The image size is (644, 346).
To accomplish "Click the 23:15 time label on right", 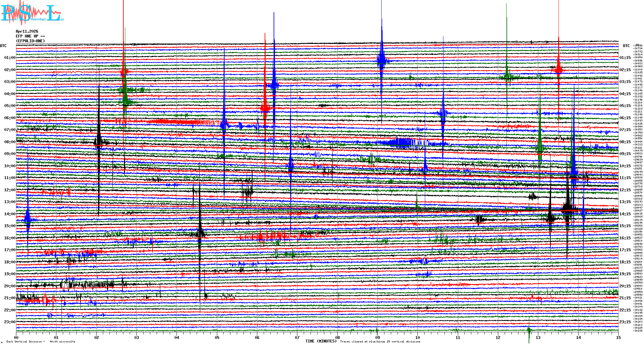I will tap(625, 322).
